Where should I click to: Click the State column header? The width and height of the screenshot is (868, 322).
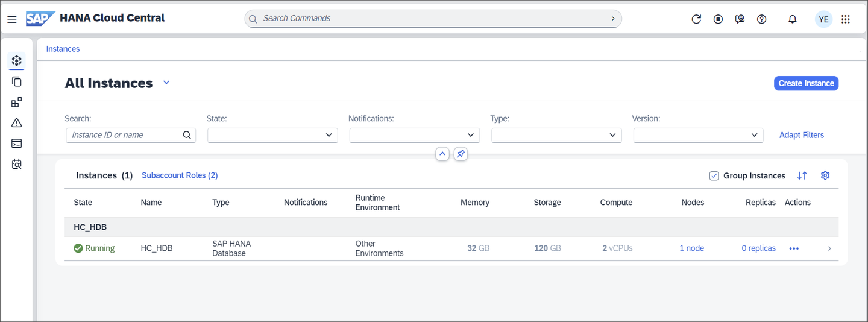pos(83,203)
